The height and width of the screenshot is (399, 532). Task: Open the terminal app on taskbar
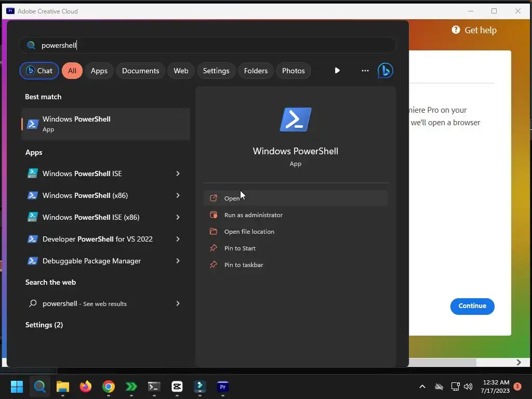point(154,387)
